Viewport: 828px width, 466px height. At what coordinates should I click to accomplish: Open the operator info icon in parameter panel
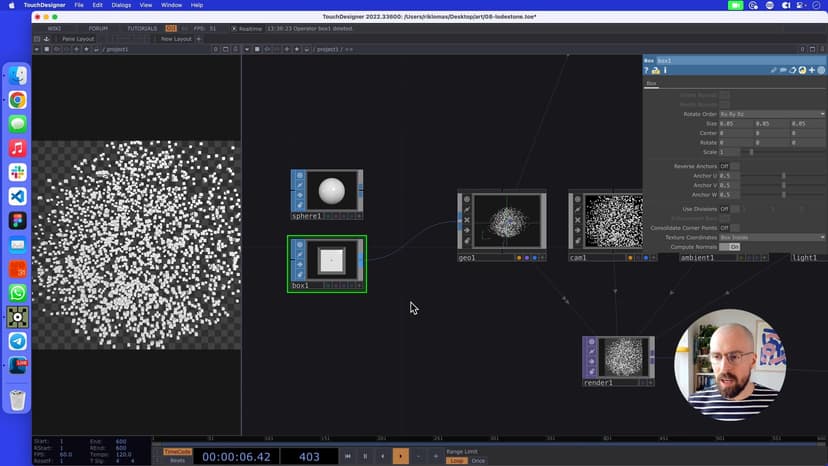click(664, 71)
